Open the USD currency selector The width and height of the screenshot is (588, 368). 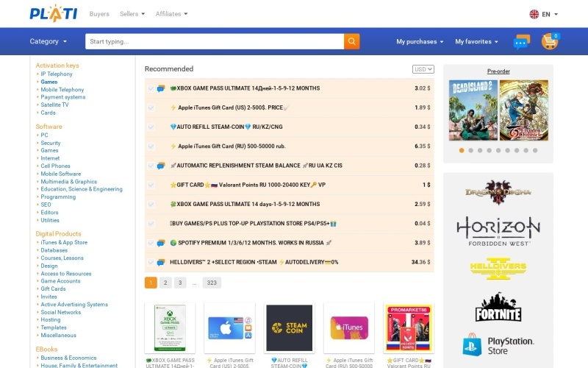pyautogui.click(x=423, y=69)
